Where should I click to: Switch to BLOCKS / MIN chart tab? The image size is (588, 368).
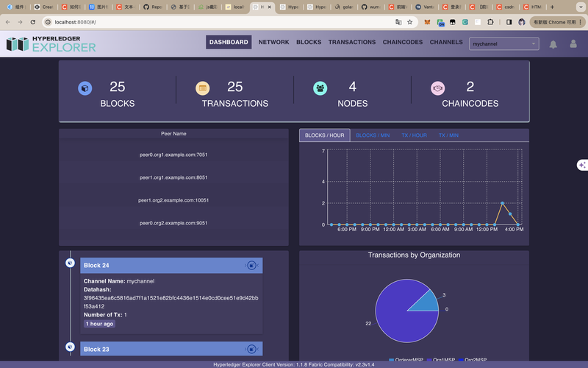373,135
